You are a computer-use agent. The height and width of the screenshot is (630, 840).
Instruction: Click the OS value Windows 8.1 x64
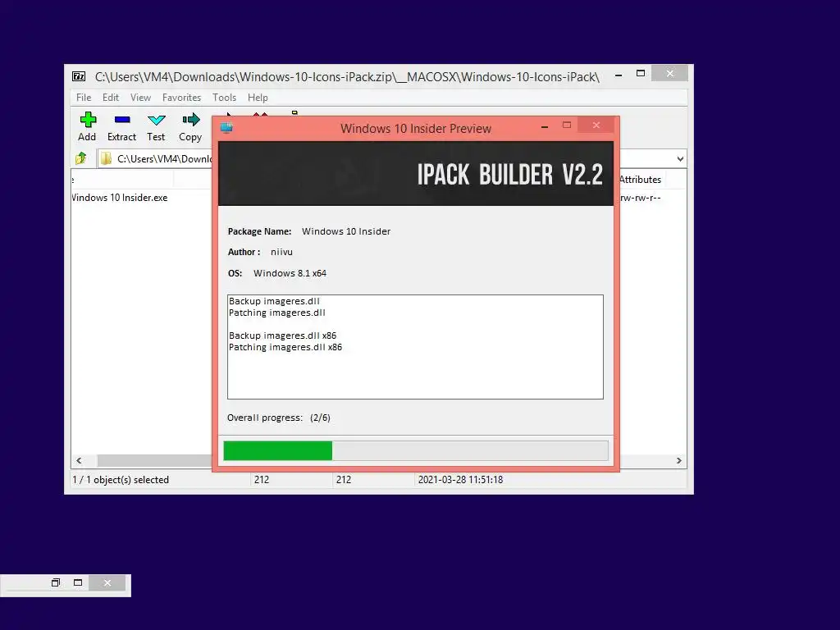point(290,273)
